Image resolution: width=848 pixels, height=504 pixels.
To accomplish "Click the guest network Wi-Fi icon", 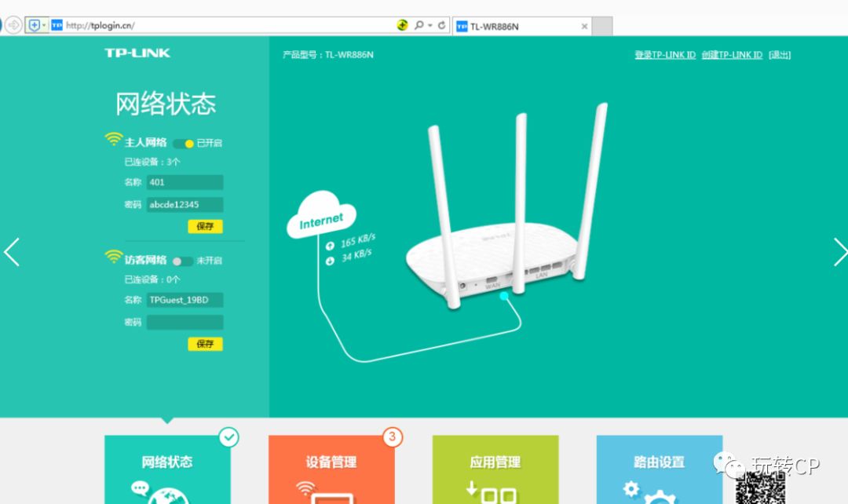I will coord(114,257).
